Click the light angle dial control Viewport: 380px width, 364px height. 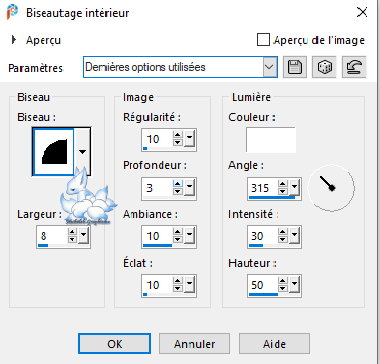click(x=331, y=188)
